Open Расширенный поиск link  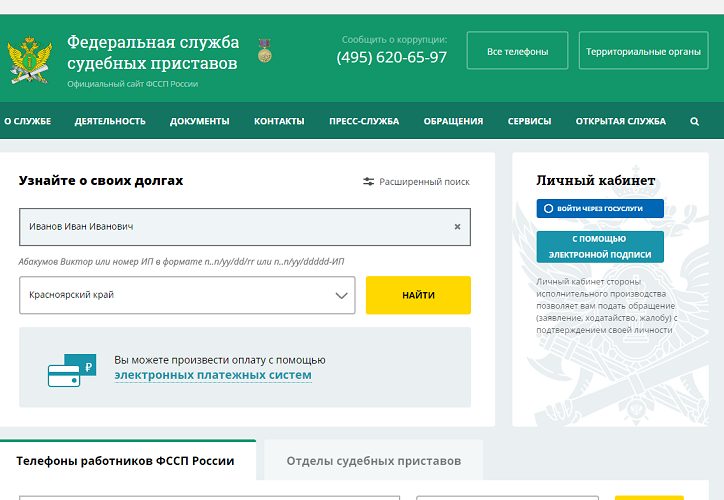click(424, 182)
